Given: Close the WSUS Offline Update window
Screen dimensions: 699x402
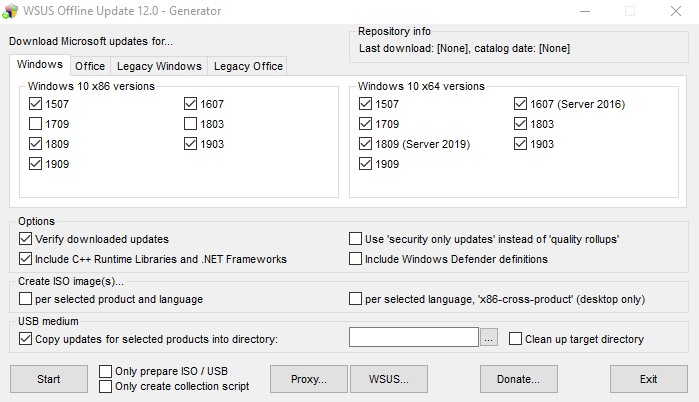Looking at the screenshot, I should [676, 11].
